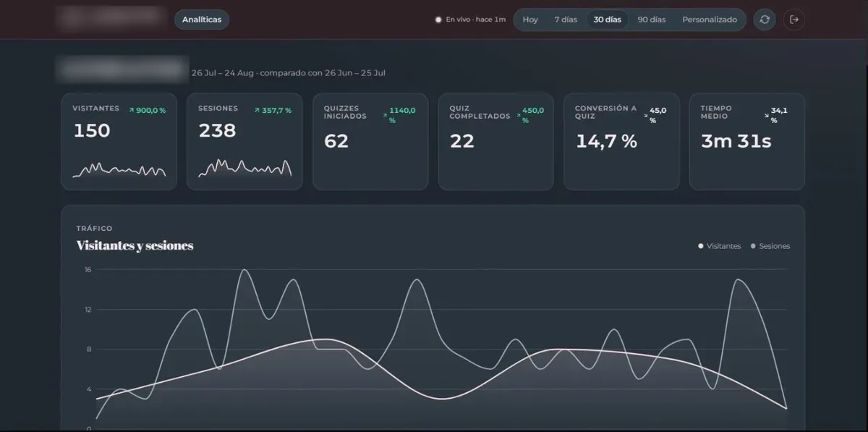Click the Sesiones sparkline chart
Screen dimensions: 868x432
point(244,168)
